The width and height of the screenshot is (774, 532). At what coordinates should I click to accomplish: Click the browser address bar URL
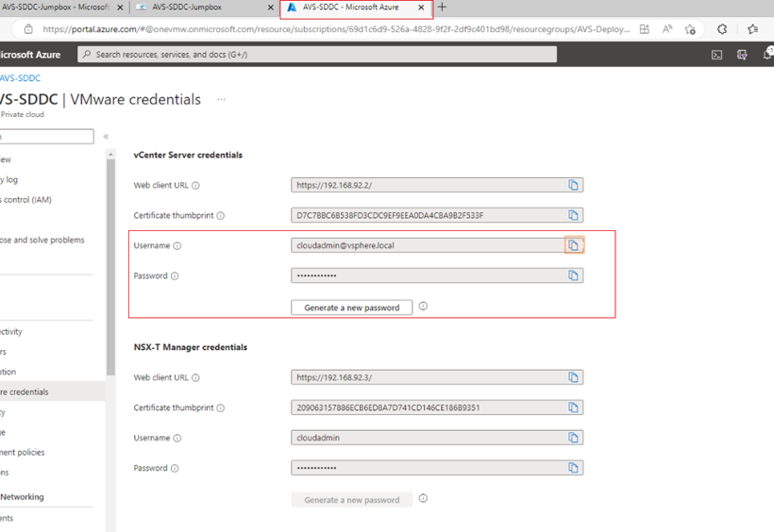[336, 29]
